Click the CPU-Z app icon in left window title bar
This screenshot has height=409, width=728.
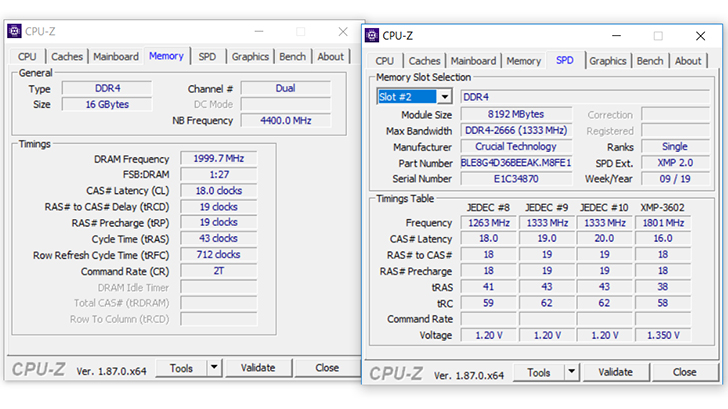(x=14, y=31)
